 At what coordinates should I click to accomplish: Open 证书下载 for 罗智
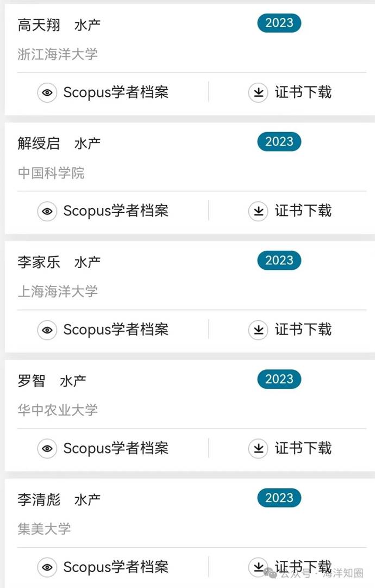303,448
